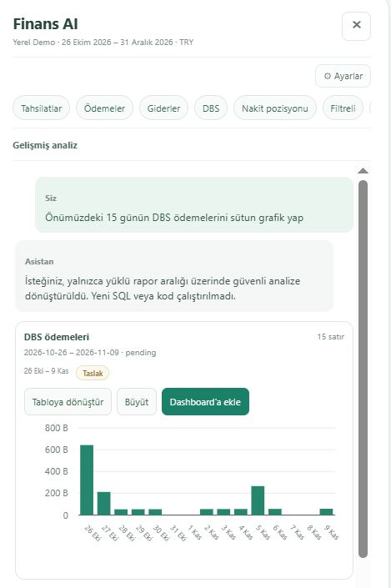This screenshot has width=391, height=588.
Task: Click the user message about DBS ödemeleri
Action: (194, 204)
